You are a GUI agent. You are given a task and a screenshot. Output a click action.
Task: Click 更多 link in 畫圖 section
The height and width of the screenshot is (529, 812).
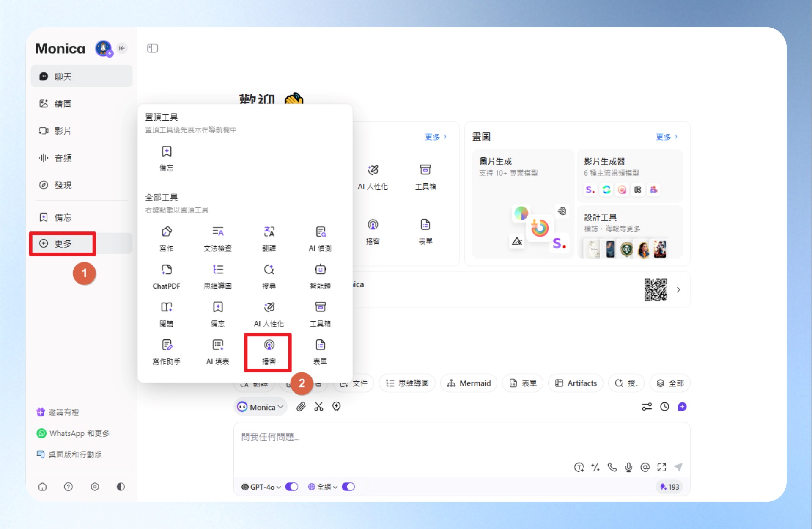[667, 137]
